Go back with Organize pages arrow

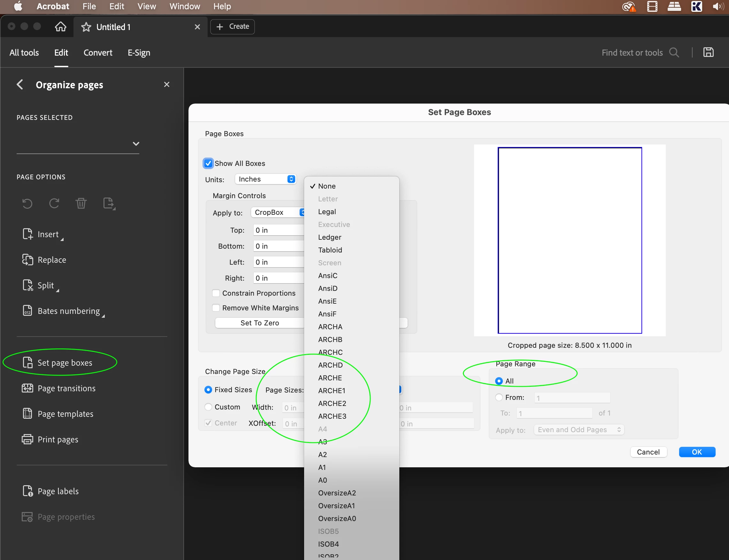click(x=20, y=84)
